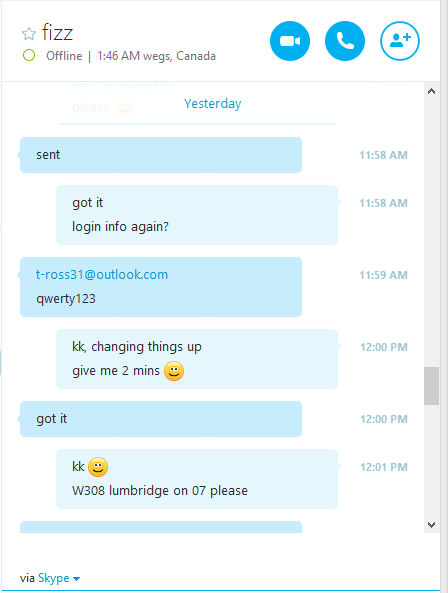
Task: Click the 'login info again?' message
Action: point(120,227)
